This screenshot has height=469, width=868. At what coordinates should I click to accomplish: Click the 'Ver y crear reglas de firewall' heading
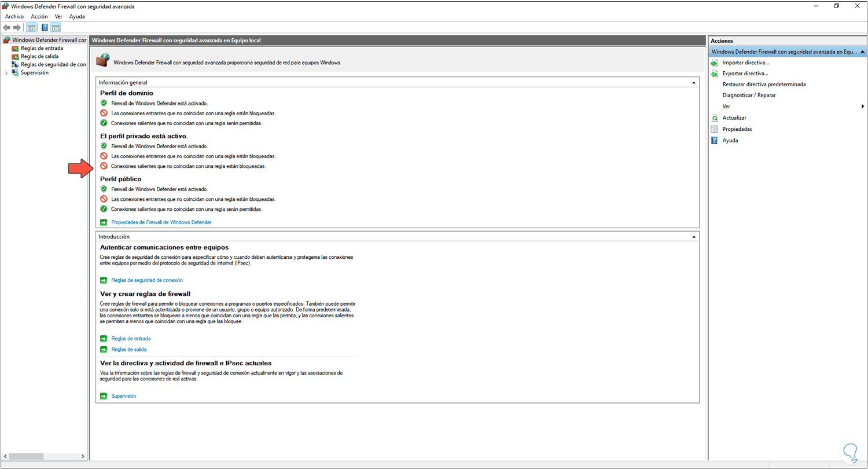tap(145, 294)
